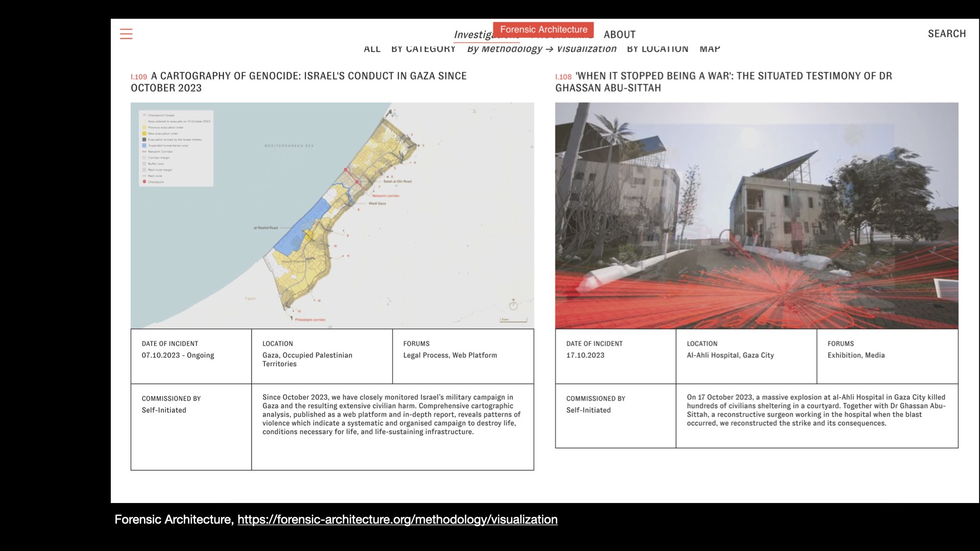The width and height of the screenshot is (980, 551).
Task: Switch to the MAP view
Action: click(709, 49)
